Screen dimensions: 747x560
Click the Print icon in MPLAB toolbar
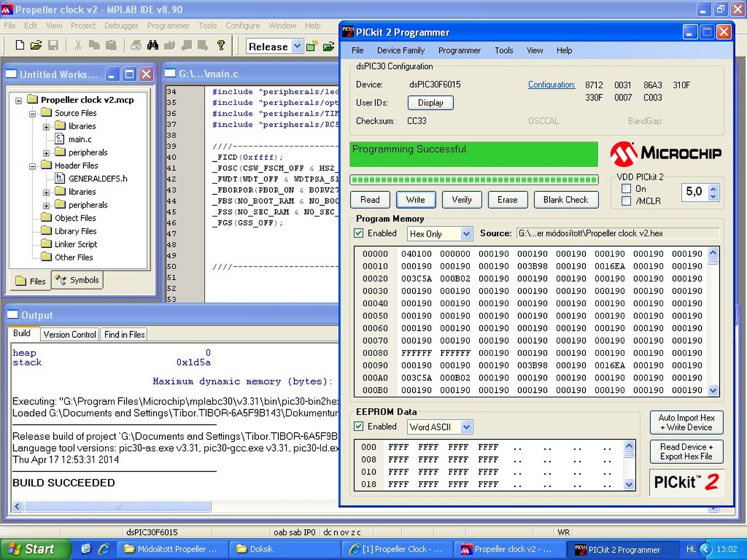coord(136,45)
